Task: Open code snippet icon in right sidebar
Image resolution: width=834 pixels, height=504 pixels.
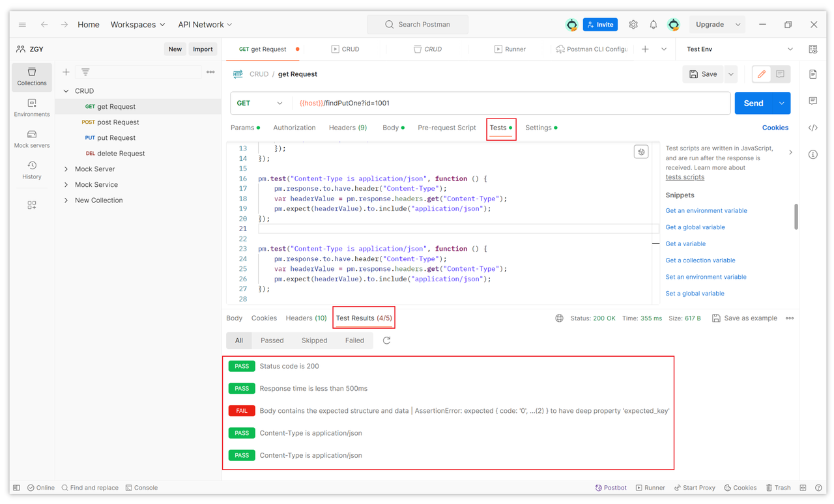Action: point(813,128)
